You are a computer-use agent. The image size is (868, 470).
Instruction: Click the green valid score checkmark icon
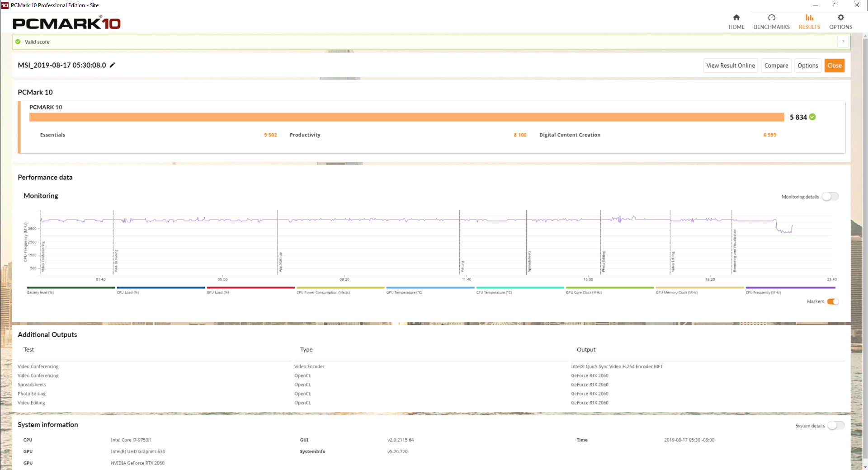[x=18, y=42]
